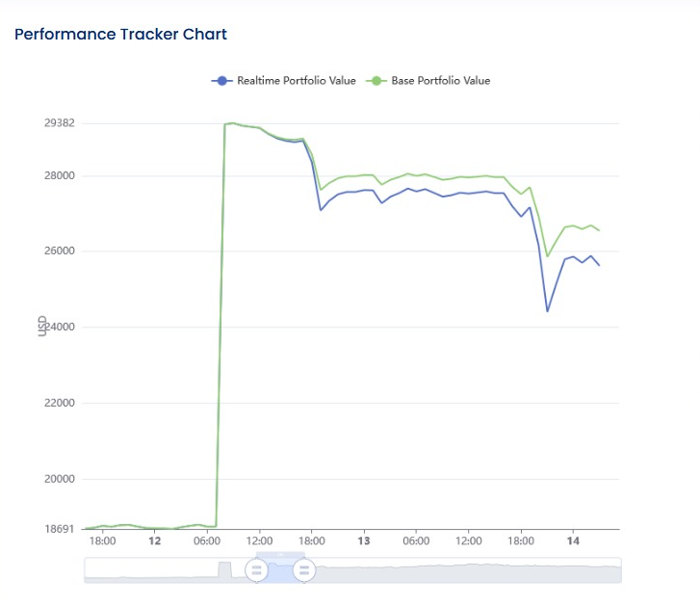Screen dimensions: 700x605
Task: Click the peak point near 29382
Action: click(232, 123)
